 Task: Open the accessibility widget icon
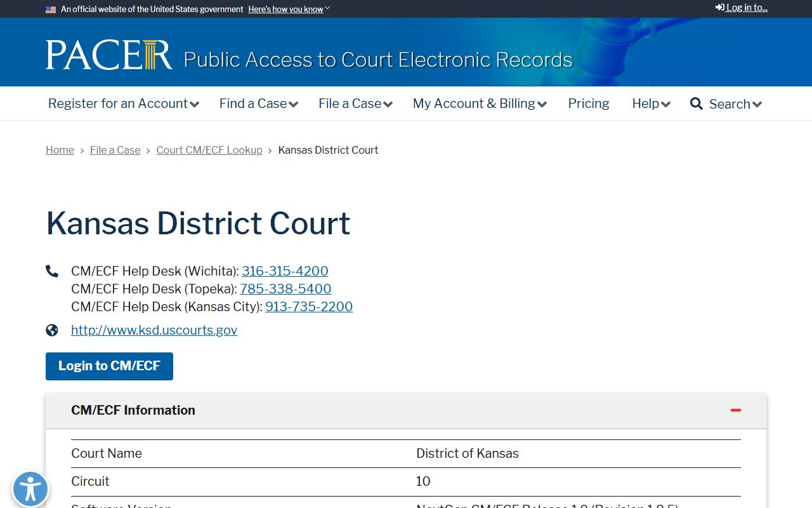[30, 490]
